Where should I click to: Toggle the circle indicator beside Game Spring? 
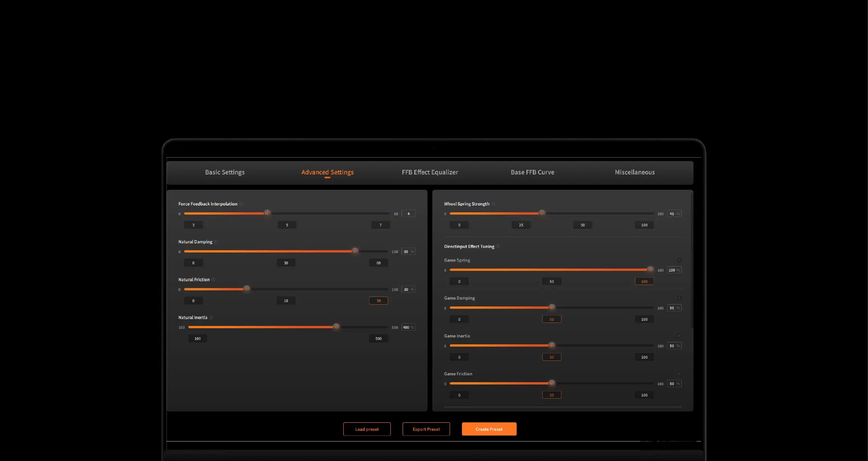(679, 260)
